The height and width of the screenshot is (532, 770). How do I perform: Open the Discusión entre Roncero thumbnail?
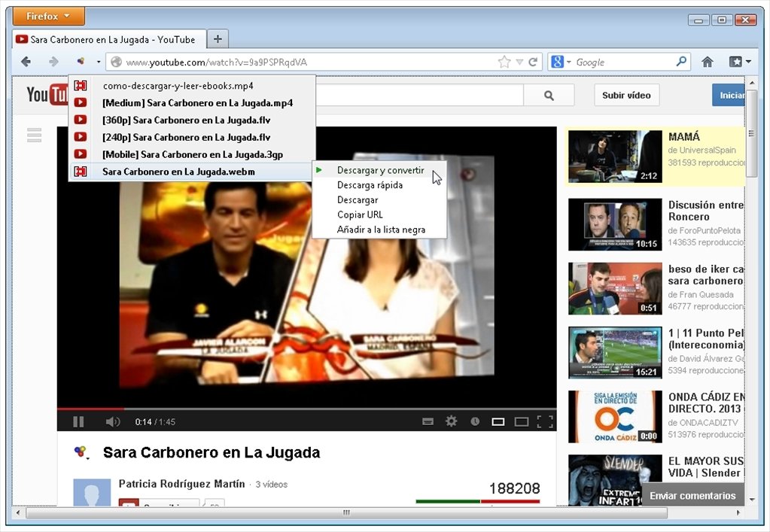[x=615, y=224]
